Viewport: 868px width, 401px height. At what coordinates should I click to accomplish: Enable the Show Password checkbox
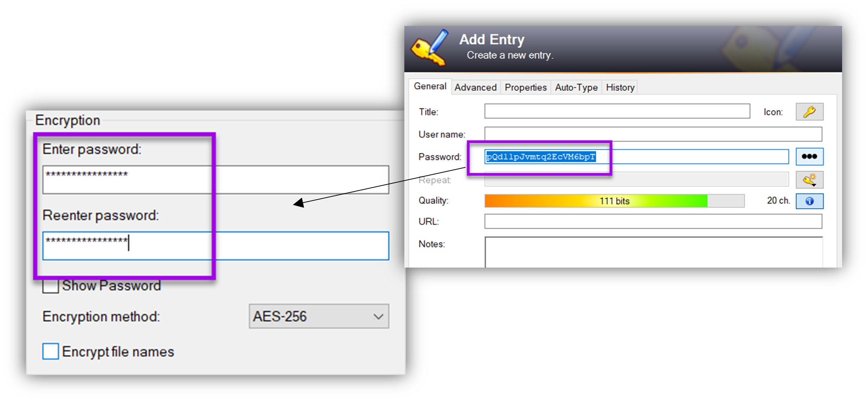tap(50, 286)
